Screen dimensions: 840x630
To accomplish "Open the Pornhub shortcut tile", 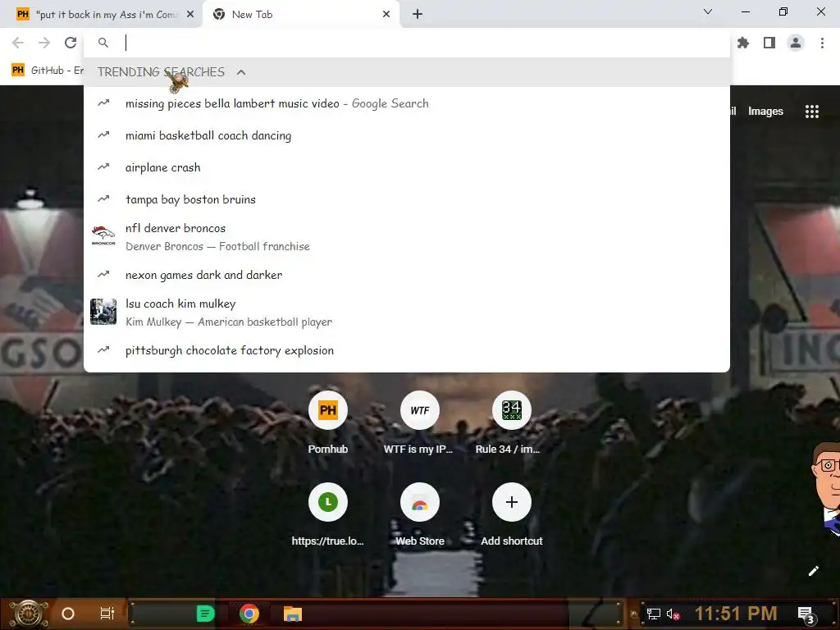I will [328, 410].
